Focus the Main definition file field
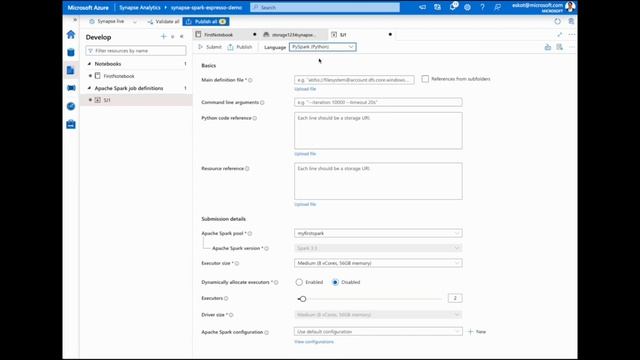 click(x=354, y=80)
